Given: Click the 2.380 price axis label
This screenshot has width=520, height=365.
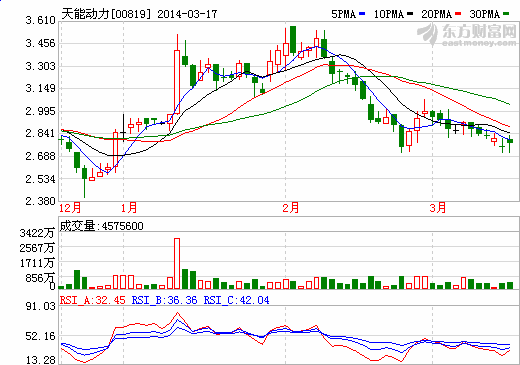Looking at the screenshot, I should (x=41, y=201).
